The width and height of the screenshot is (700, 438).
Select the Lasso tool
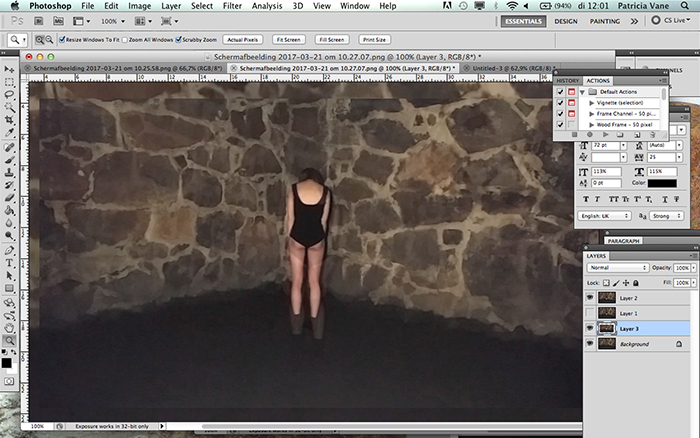click(9, 95)
